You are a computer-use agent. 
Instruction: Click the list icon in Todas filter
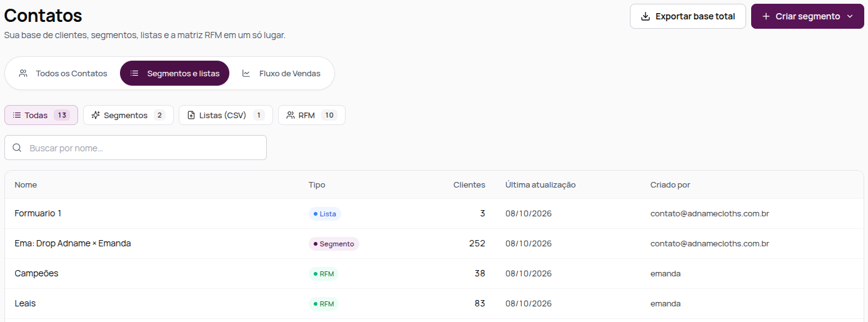17,115
